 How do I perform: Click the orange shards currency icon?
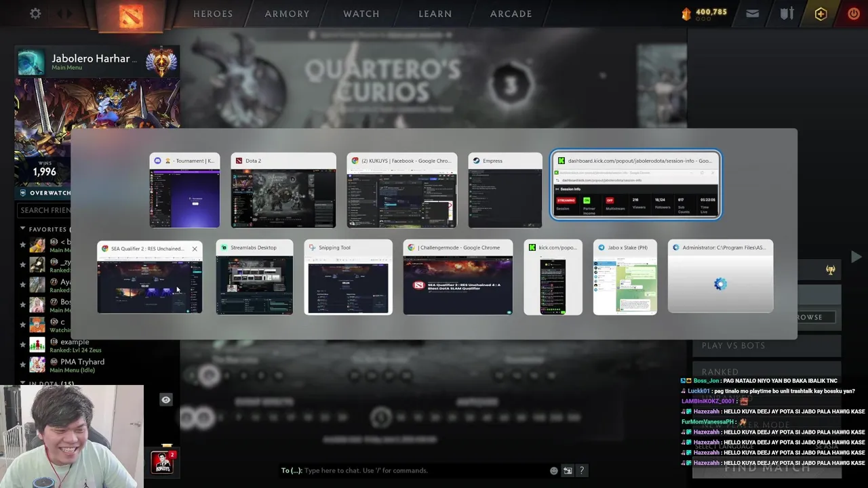[686, 14]
